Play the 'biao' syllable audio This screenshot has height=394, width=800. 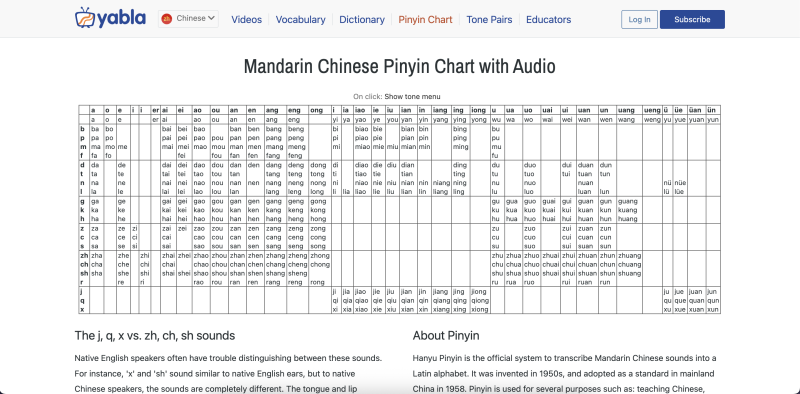pos(361,129)
